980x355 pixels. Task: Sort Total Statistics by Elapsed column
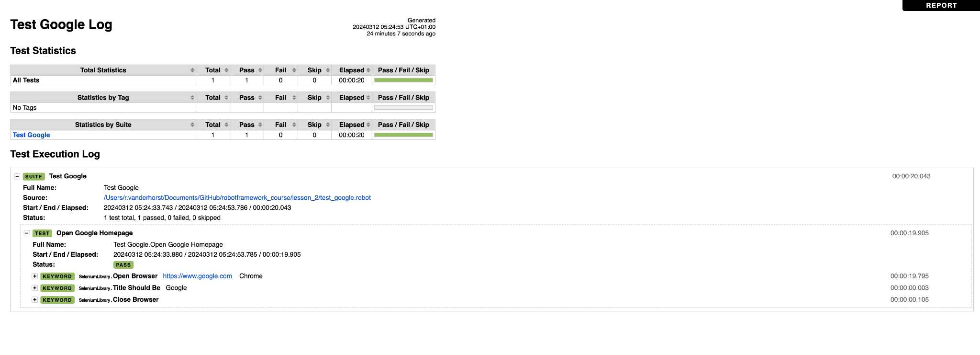pos(352,70)
